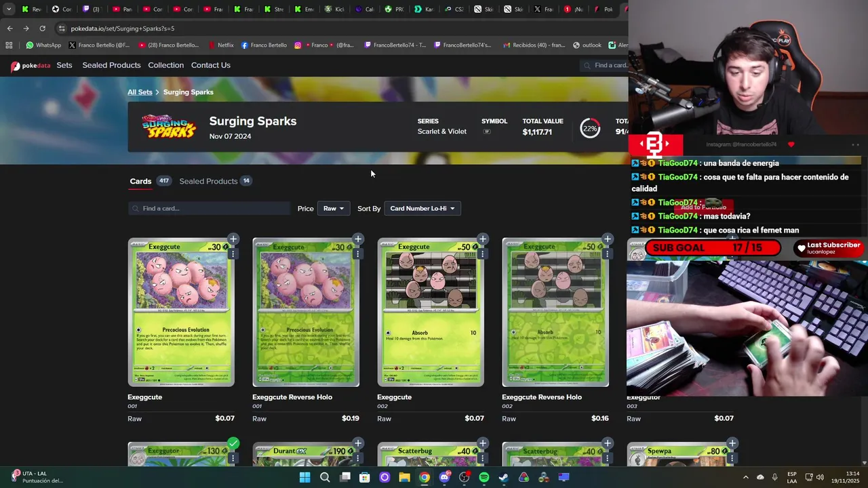This screenshot has height=488, width=868.
Task: Open the Recibidos (40) Gmail bookmark
Action: coord(534,45)
